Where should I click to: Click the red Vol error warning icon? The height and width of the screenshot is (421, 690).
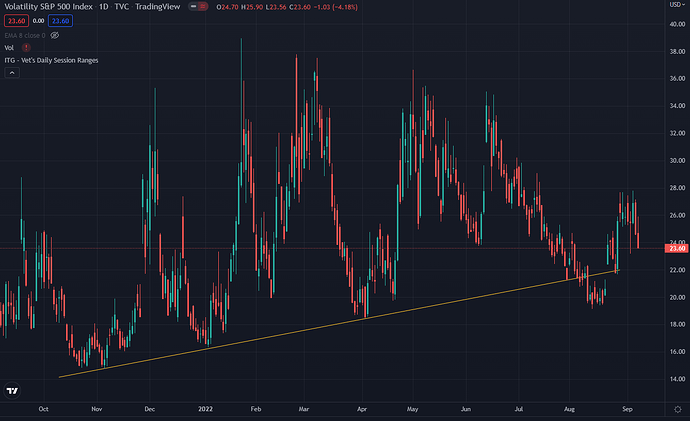tap(26, 48)
